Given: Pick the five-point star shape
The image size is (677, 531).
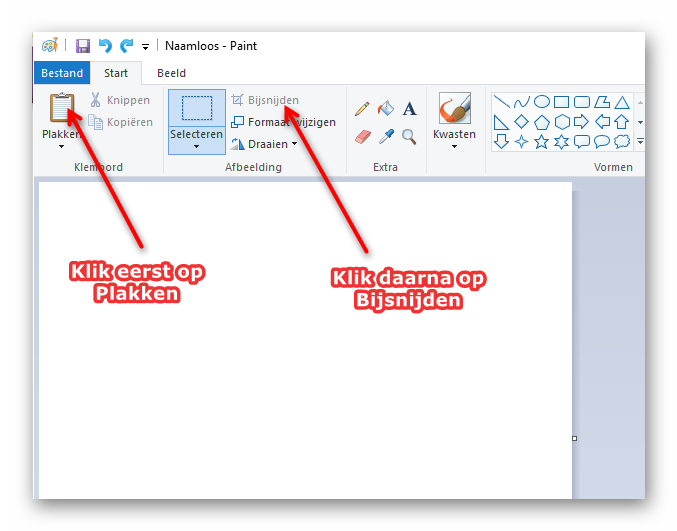Looking at the screenshot, I should click(x=541, y=142).
